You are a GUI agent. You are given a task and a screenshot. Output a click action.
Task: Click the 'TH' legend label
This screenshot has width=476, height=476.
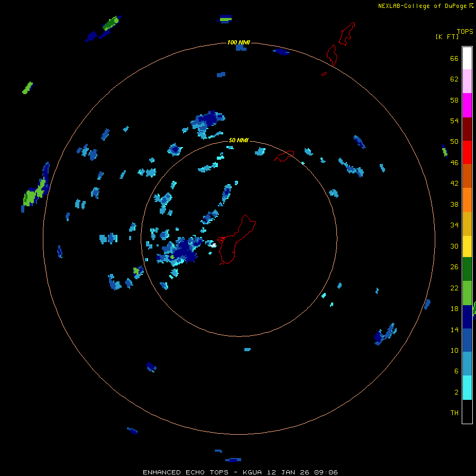(x=454, y=413)
